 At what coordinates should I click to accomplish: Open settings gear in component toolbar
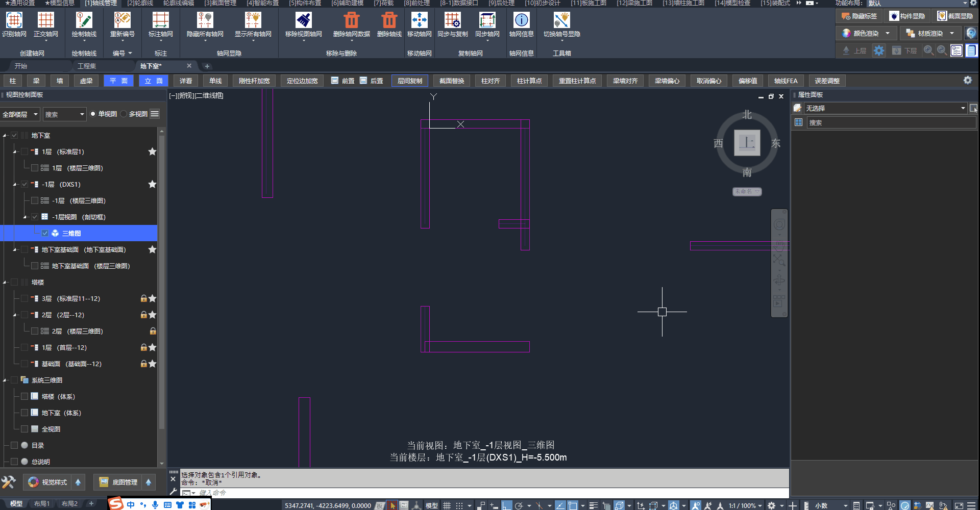[967, 81]
